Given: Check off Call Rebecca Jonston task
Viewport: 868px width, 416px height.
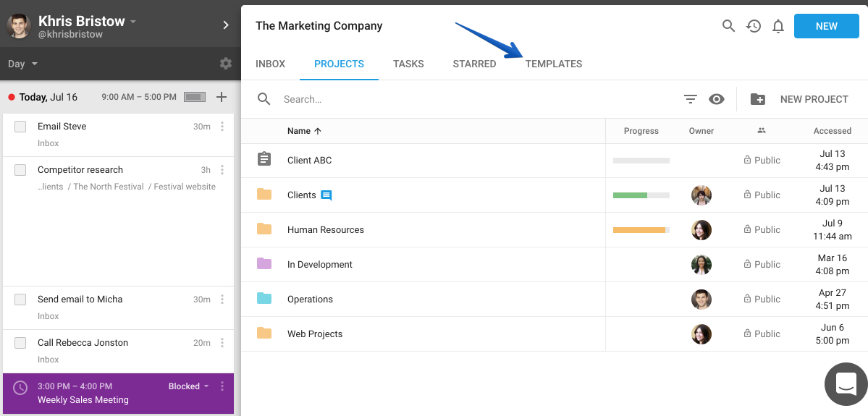Looking at the screenshot, I should (20, 343).
